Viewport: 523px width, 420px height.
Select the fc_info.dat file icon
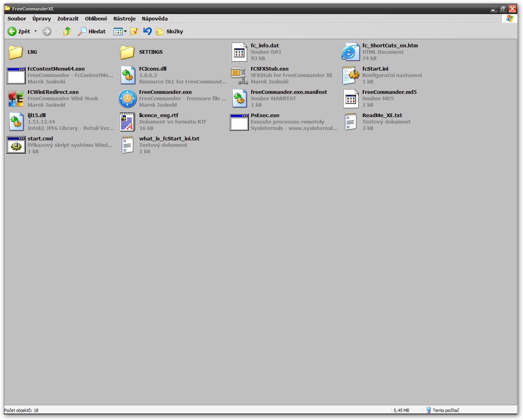click(x=239, y=52)
